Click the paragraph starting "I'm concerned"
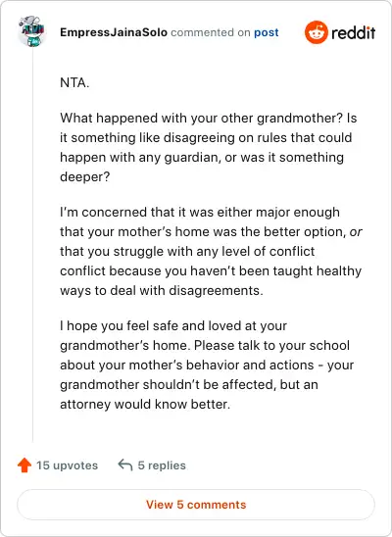Image resolution: width=392 pixels, height=537 pixels. coord(211,251)
